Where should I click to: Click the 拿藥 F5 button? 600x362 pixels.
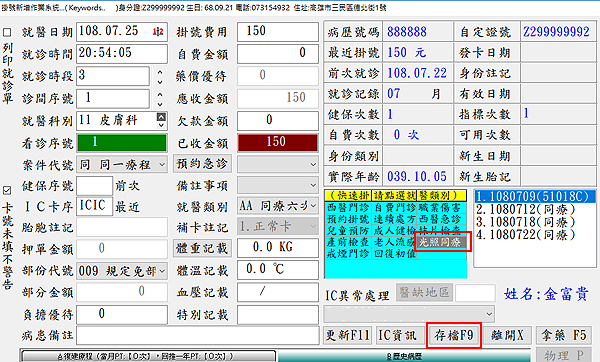click(563, 336)
